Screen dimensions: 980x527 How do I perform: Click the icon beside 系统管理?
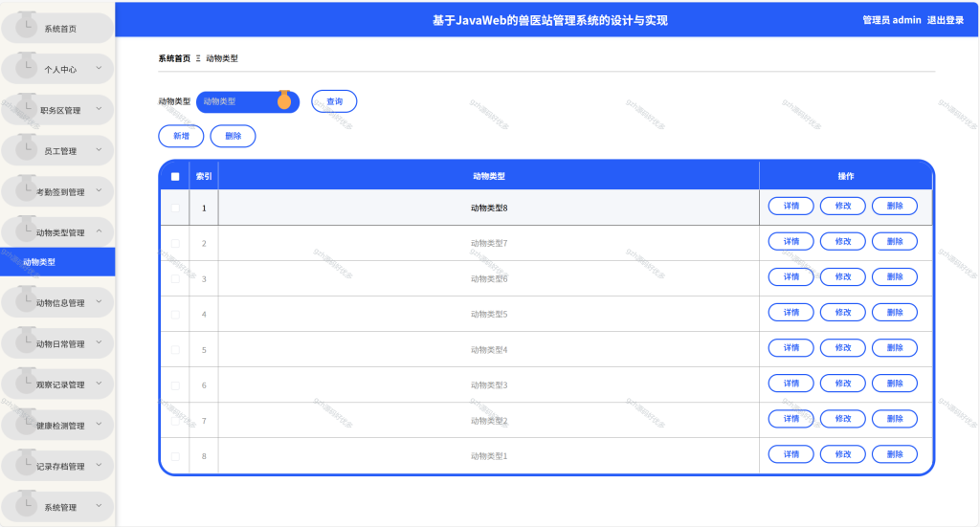click(26, 504)
